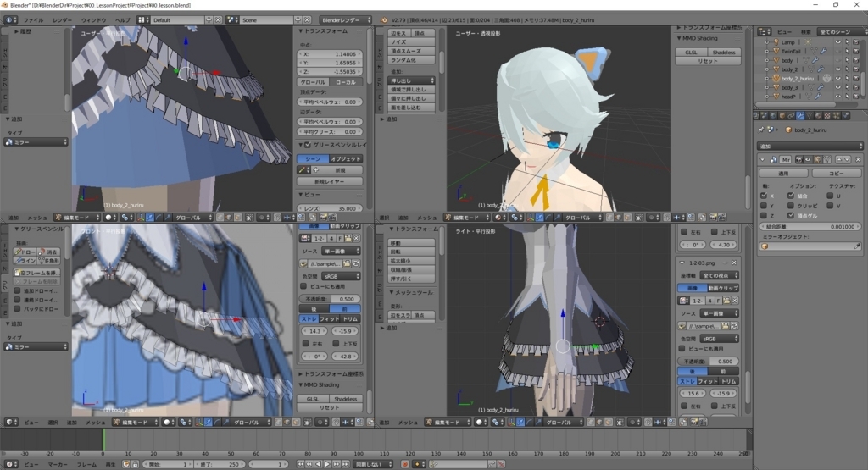
Task: Remove the Mirror modifier with X
Action: pyautogui.click(x=858, y=159)
